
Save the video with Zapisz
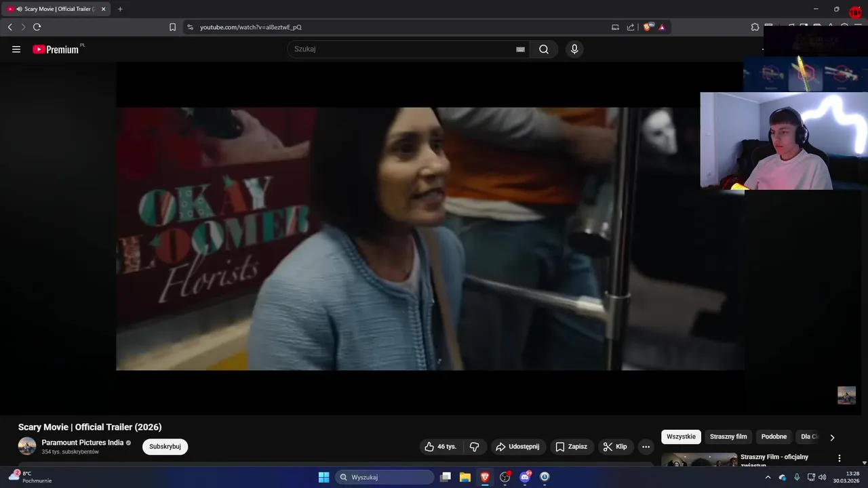tap(572, 447)
